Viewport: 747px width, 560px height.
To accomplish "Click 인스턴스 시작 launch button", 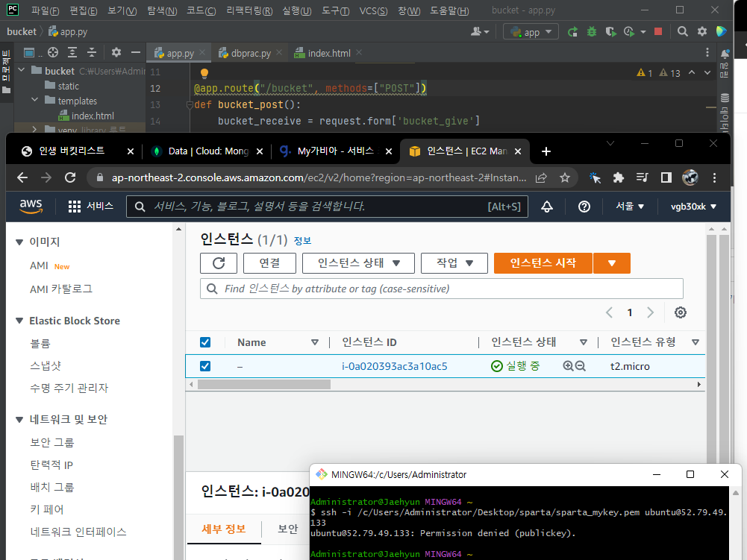I will click(x=543, y=263).
